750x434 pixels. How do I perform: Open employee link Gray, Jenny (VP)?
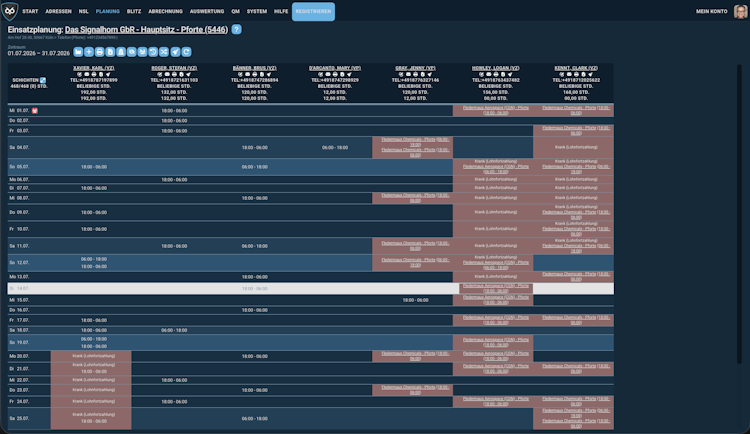coord(415,68)
